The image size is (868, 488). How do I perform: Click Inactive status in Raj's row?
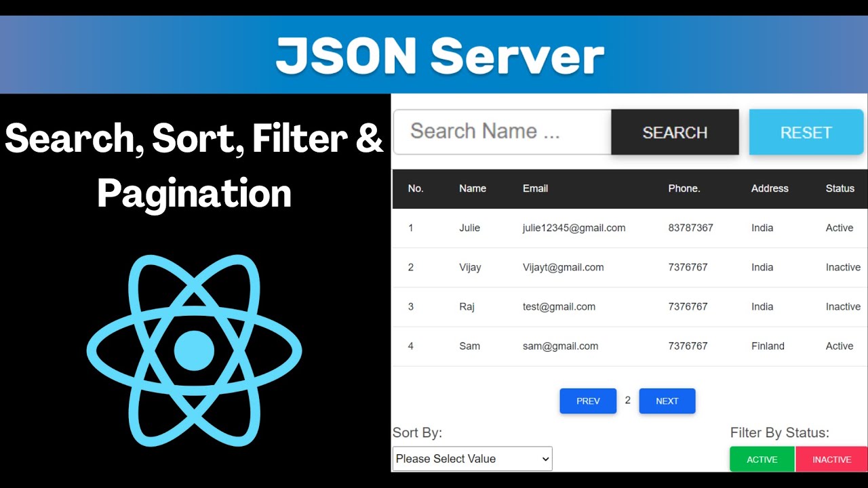pyautogui.click(x=843, y=306)
